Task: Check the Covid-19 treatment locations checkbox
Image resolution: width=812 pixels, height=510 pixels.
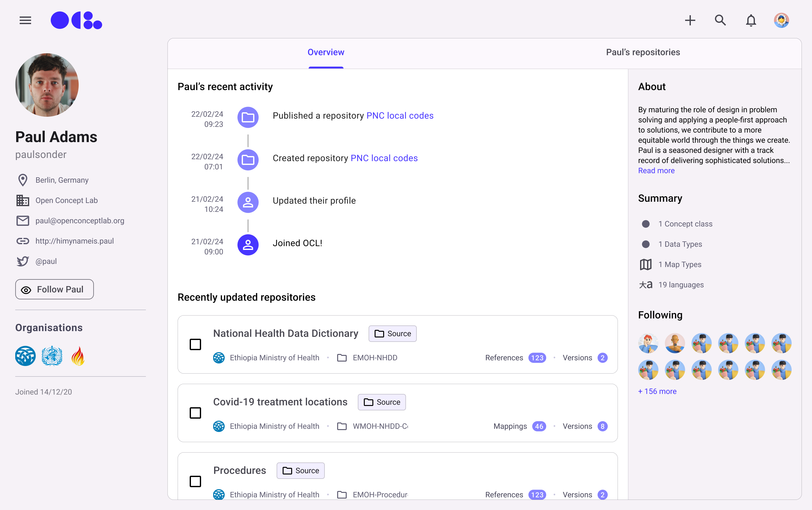Action: pyautogui.click(x=195, y=413)
